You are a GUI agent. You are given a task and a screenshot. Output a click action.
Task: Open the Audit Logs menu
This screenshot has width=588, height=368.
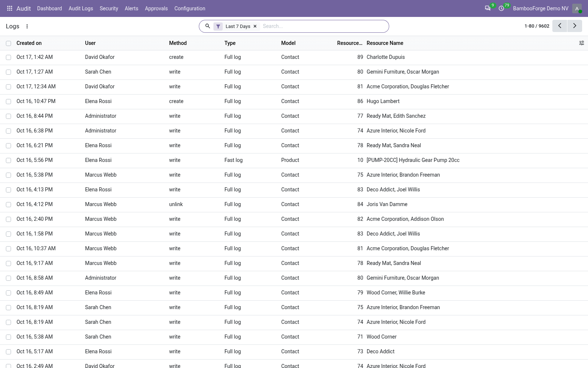click(x=80, y=8)
